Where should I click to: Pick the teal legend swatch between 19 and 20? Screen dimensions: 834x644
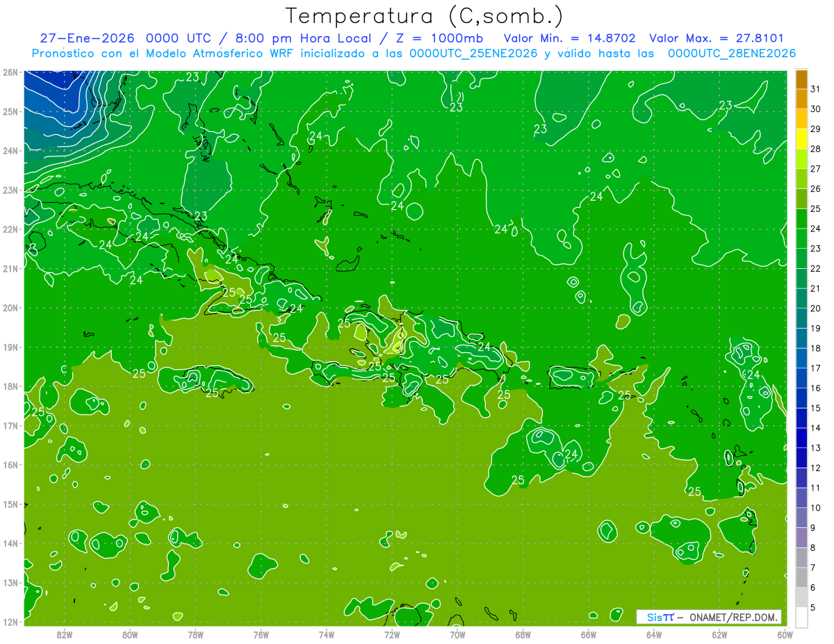[x=801, y=318]
